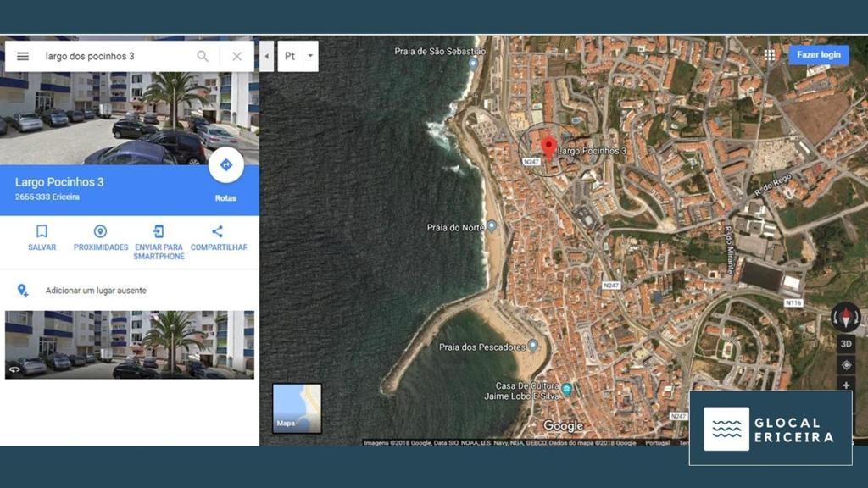This screenshot has width=868, height=488.
Task: Click the header street photo
Action: (130, 119)
